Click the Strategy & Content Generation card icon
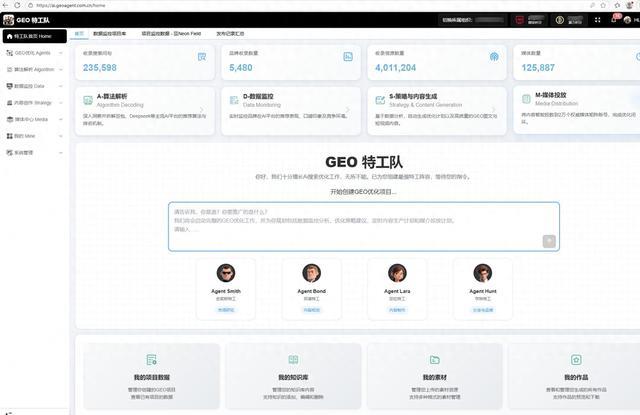Screen dimensions: 640x415 tap(380, 100)
